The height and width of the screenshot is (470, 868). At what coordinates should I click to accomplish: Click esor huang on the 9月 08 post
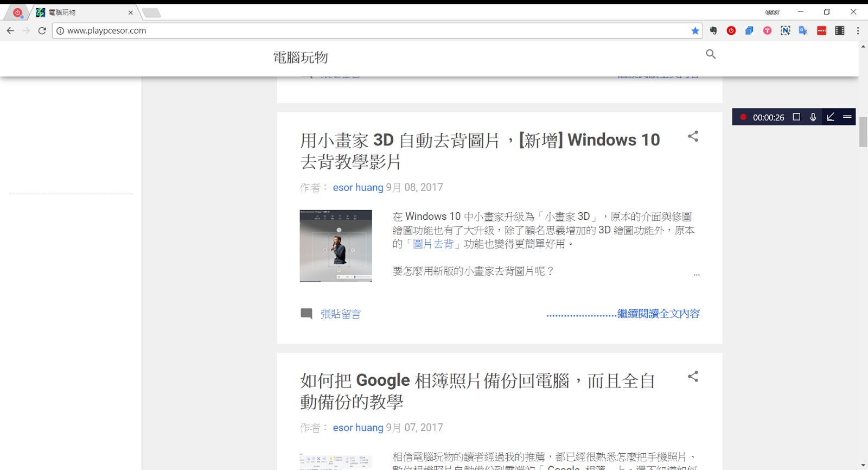click(x=358, y=187)
